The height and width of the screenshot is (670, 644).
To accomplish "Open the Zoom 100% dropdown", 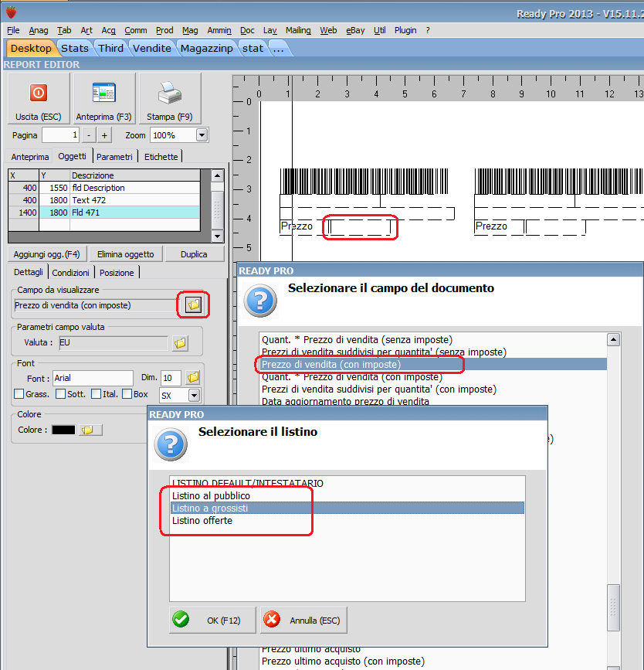I will pos(202,135).
